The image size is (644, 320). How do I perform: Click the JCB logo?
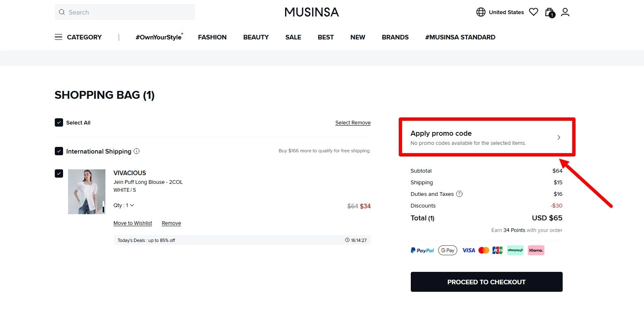tap(498, 250)
